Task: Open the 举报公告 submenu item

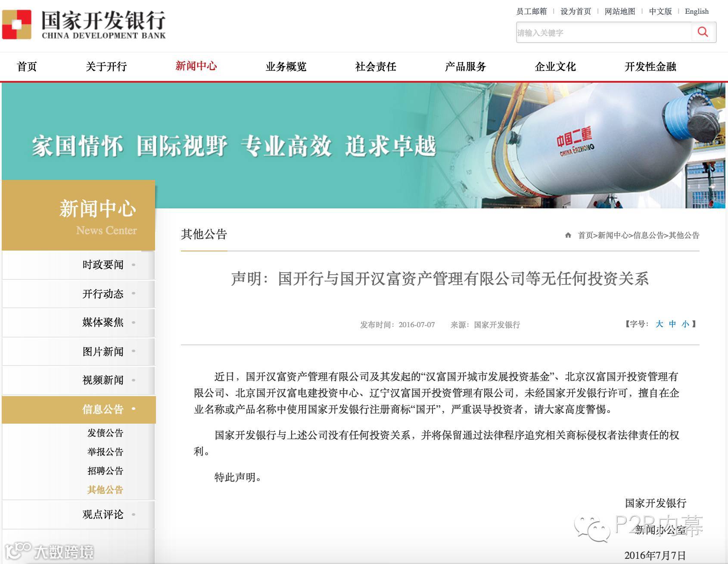Action: pos(106,452)
